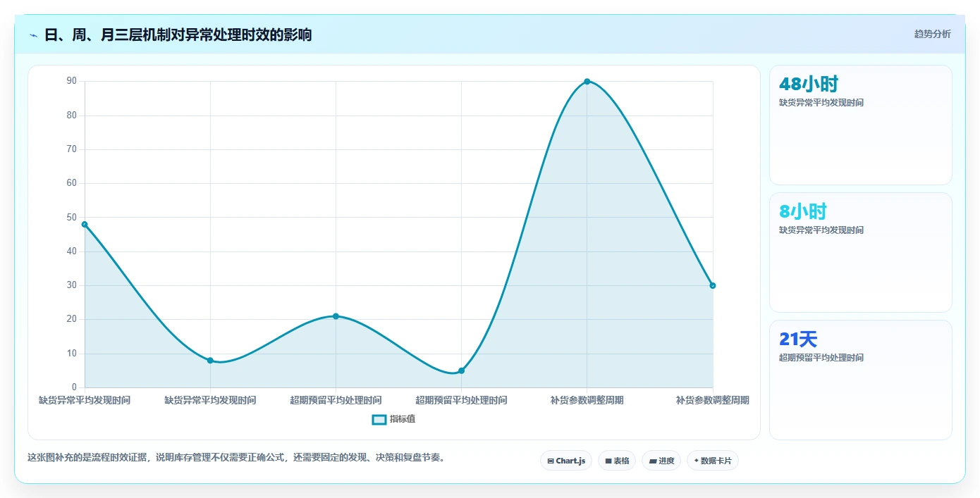The image size is (980, 498).
Task: Select the chart data point at value 21
Action: point(336,316)
